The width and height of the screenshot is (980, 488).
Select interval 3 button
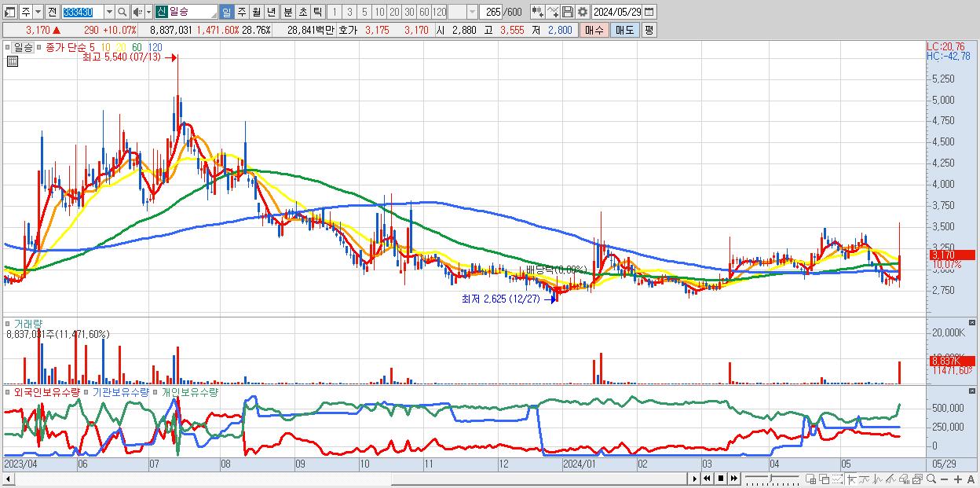point(349,12)
